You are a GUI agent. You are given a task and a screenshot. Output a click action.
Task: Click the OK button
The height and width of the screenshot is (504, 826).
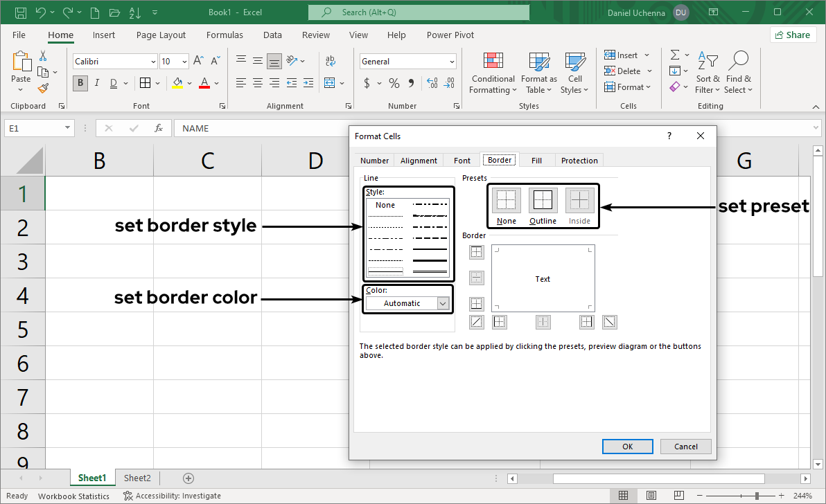click(x=627, y=447)
